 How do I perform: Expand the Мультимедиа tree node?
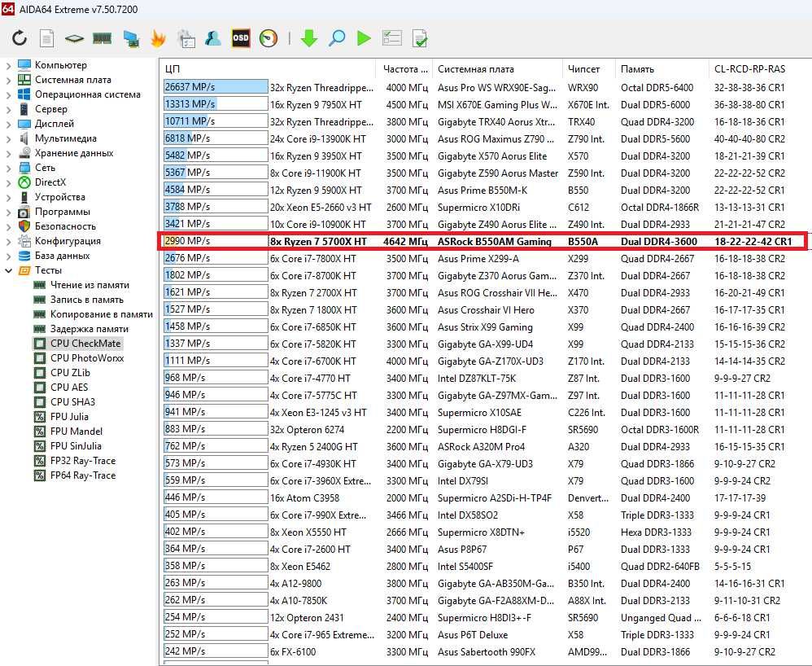pyautogui.click(x=8, y=138)
